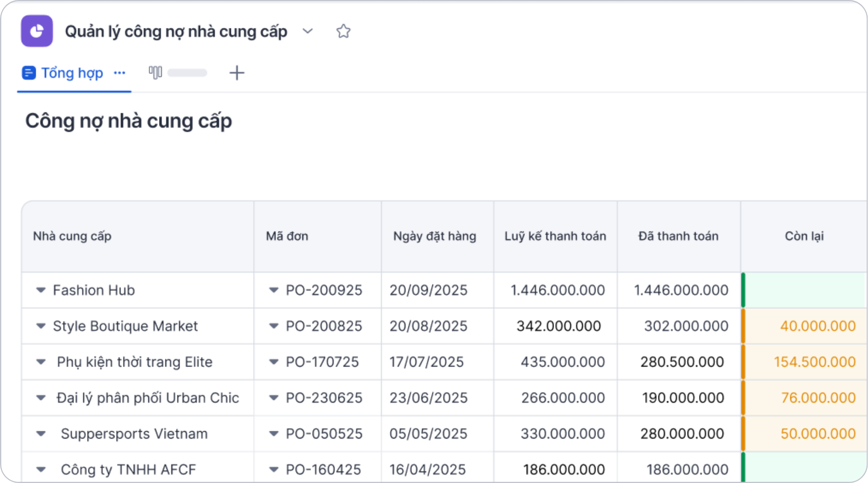Image resolution: width=868 pixels, height=483 pixels.
Task: Expand the Suppersports Vietnam row
Action: [x=41, y=434]
